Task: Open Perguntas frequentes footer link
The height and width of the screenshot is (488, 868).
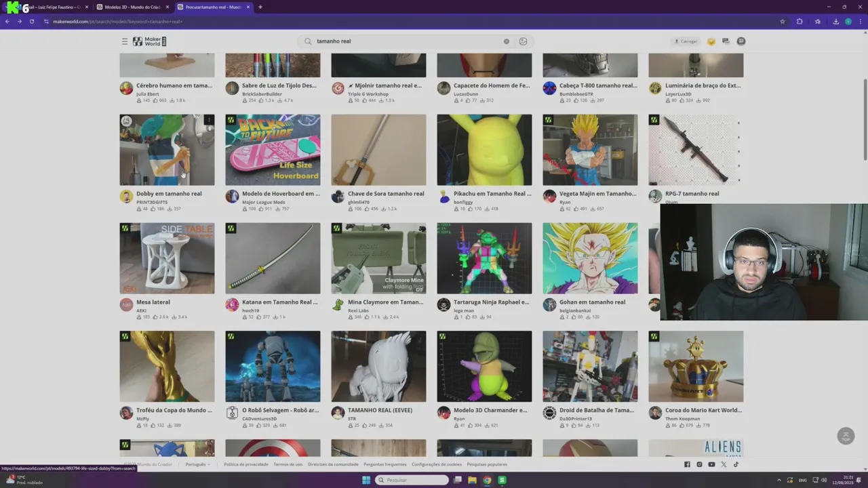Action: tap(385, 464)
